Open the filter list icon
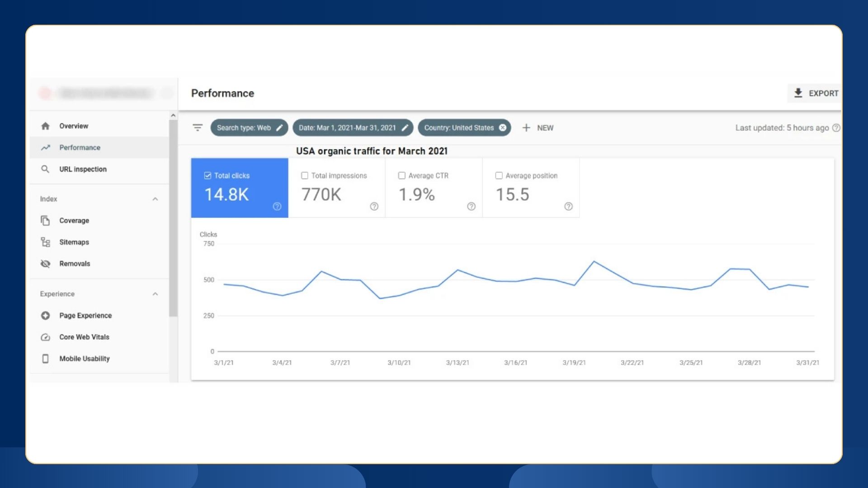 point(198,128)
